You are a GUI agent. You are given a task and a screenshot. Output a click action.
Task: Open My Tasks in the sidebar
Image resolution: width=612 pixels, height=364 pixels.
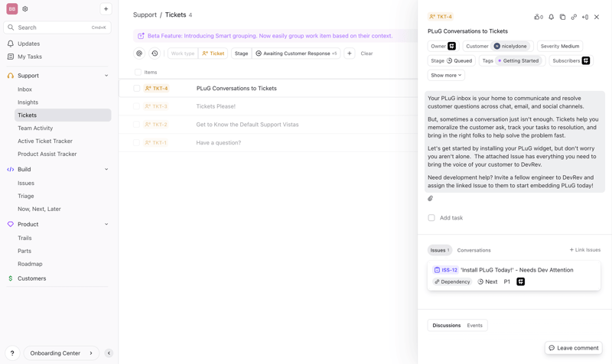point(30,57)
